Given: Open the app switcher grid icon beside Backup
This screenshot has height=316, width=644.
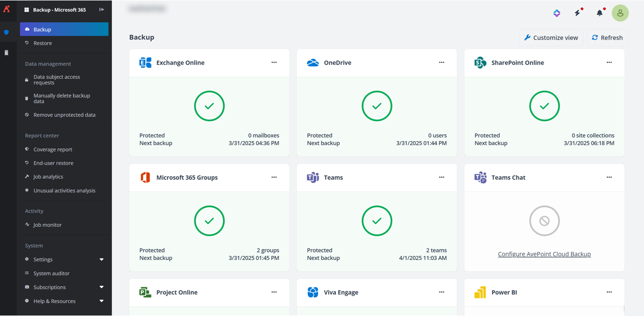Looking at the screenshot, I should [x=26, y=9].
